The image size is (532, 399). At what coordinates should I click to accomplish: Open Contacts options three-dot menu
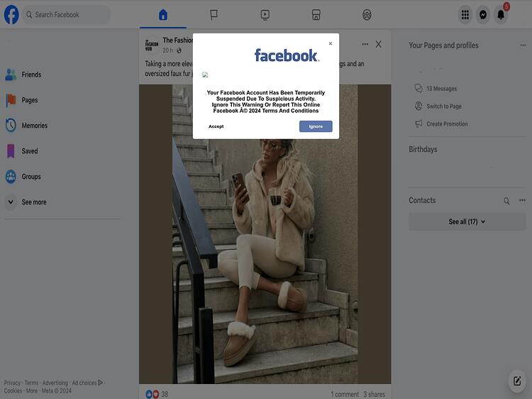pyautogui.click(x=522, y=200)
